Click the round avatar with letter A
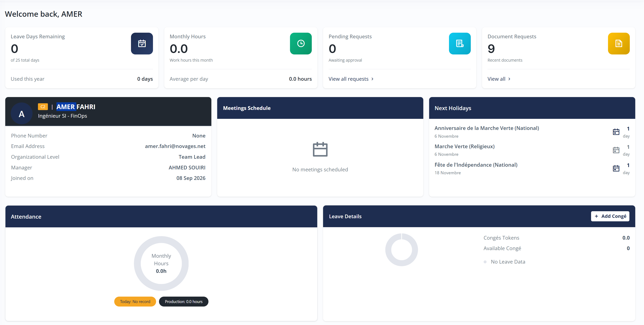Screen dimensions: 644x325 pyautogui.click(x=21, y=114)
